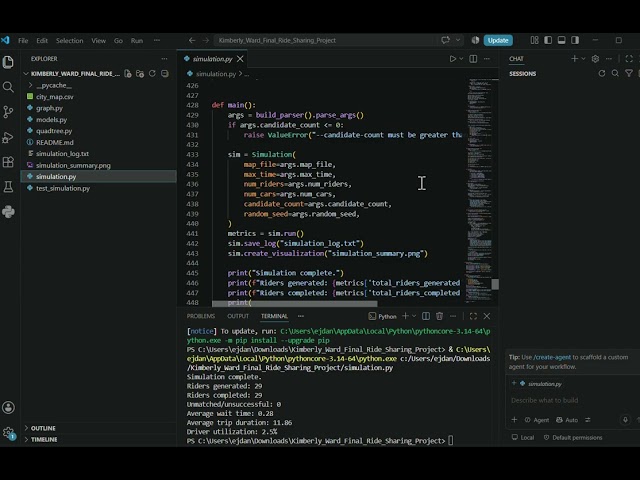Close the terminal panel
640x480 pixels.
[x=487, y=316]
